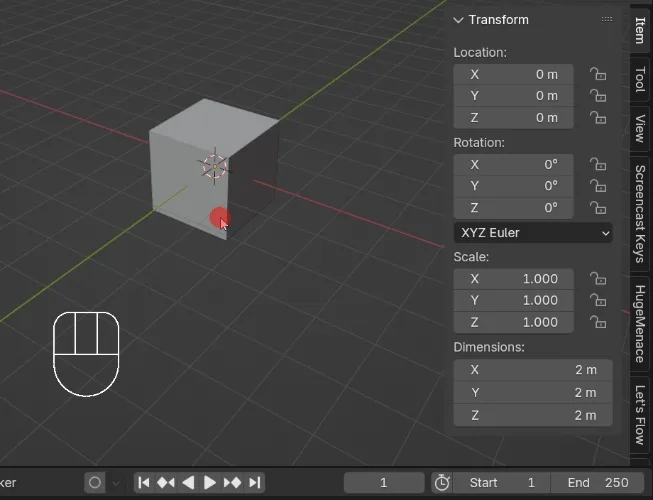Jump to the start frame
Viewport: 653px width, 500px height.
click(144, 483)
